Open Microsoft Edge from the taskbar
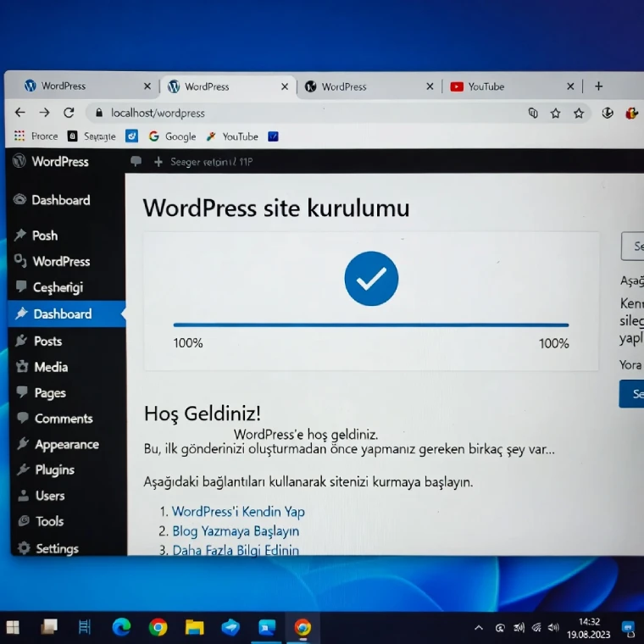 point(121,627)
